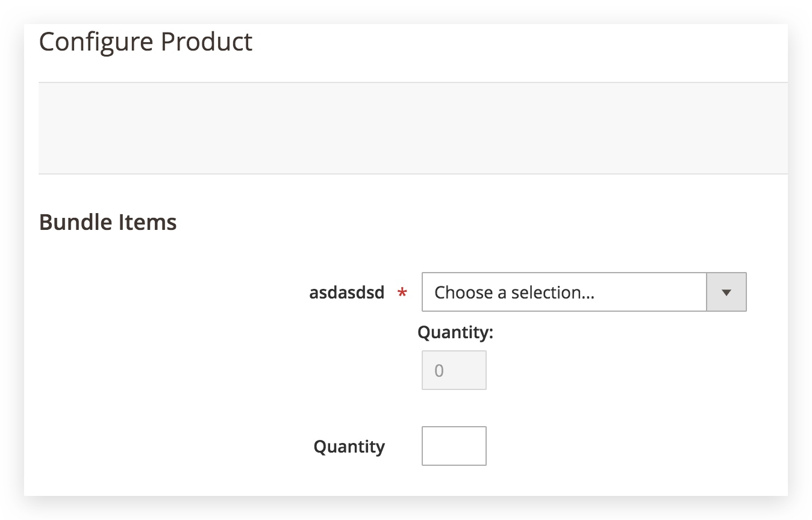Click the "asdasdsd" option label
The height and width of the screenshot is (520, 812).
(346, 292)
